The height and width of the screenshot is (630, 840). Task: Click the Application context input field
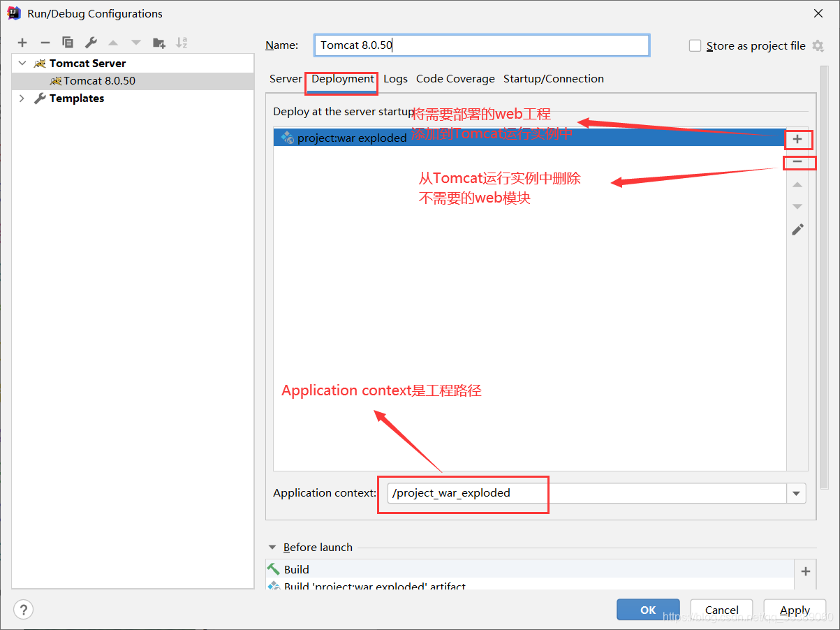(x=587, y=493)
